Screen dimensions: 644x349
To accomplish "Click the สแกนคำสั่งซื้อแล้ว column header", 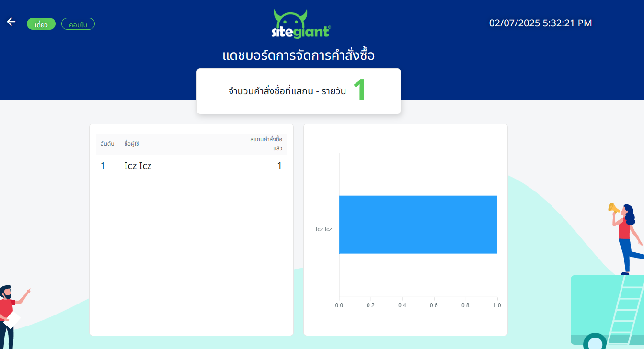I will (266, 144).
